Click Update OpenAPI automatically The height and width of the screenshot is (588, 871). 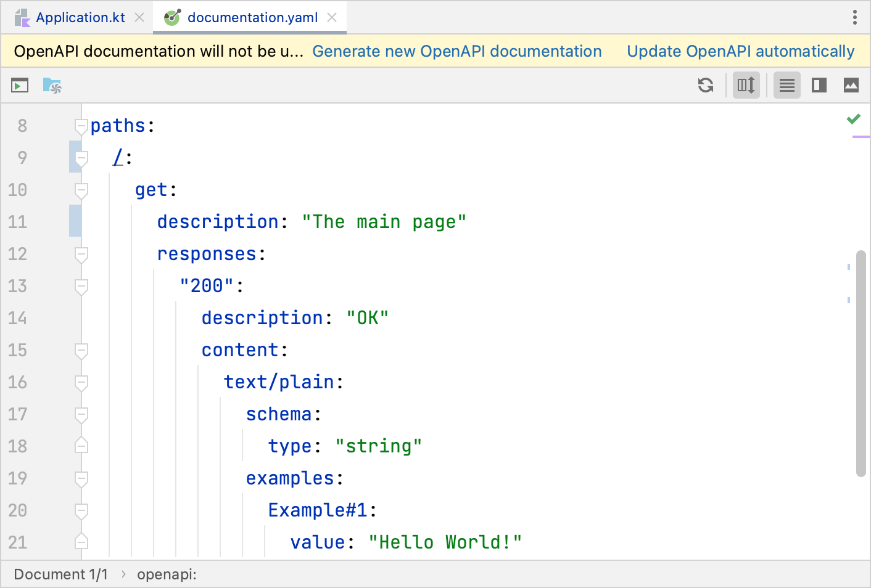[x=740, y=51]
